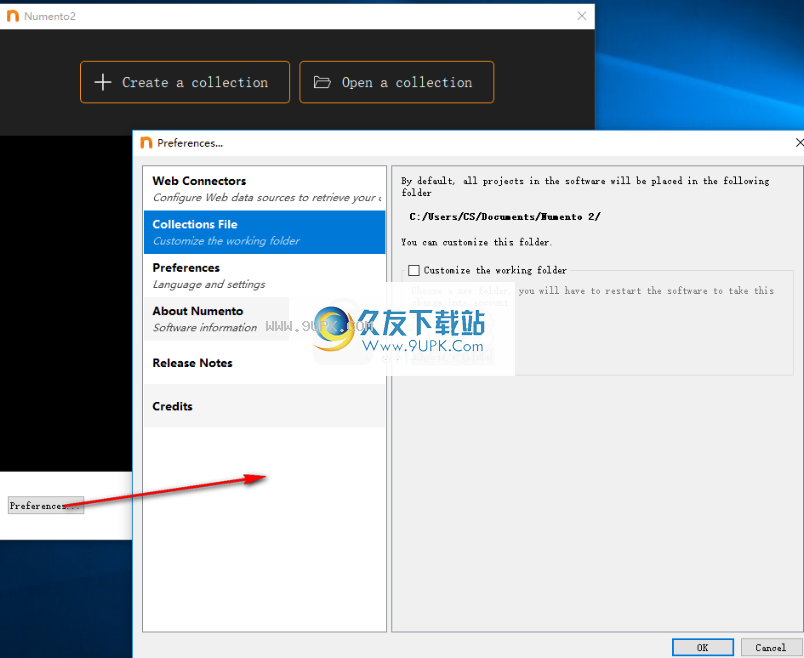This screenshot has height=658, width=804.
Task: Open Preferences language and settings section
Action: 265,275
